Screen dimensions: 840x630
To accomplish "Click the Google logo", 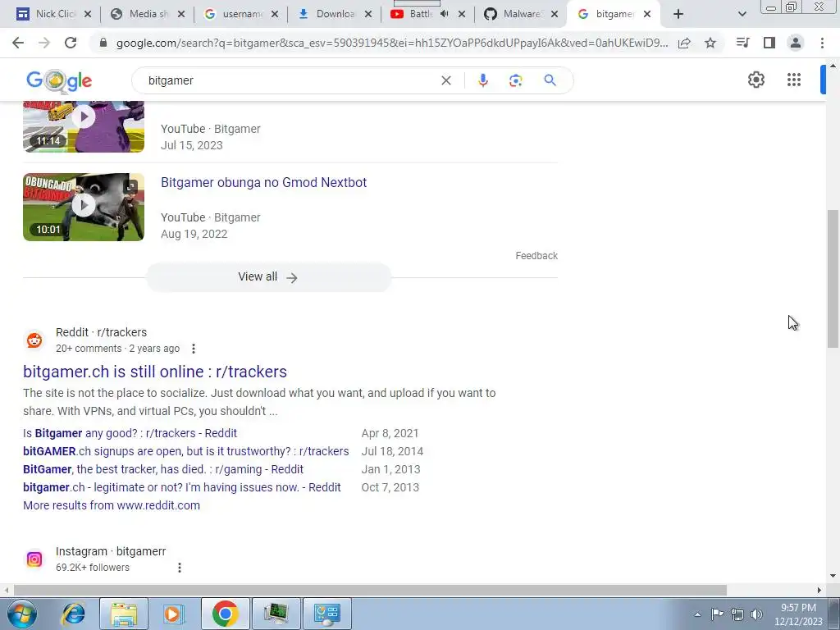I will tap(59, 81).
